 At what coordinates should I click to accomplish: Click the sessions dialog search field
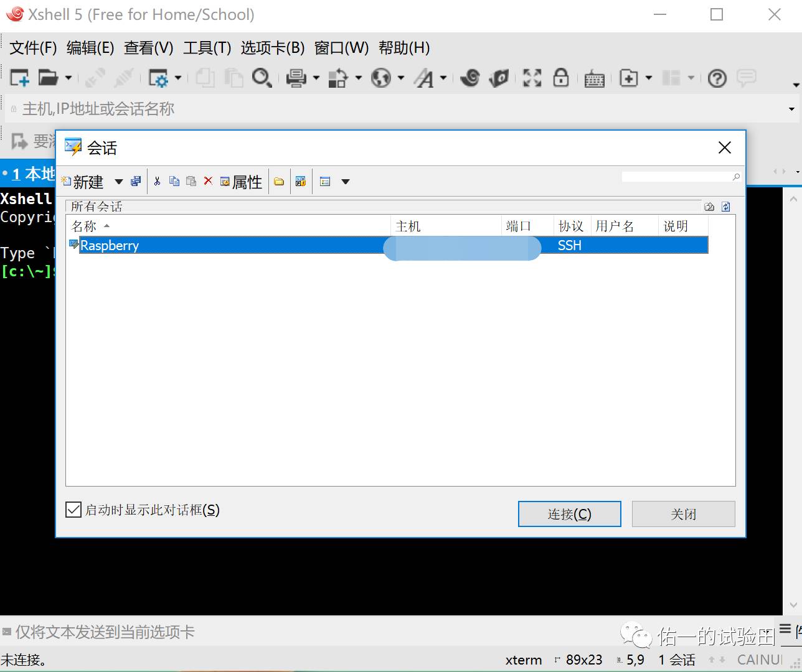tap(681, 177)
